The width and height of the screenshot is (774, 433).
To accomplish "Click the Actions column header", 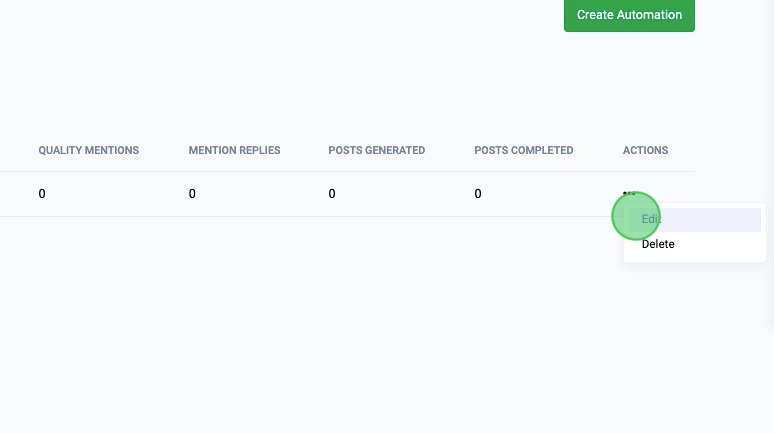I will [x=645, y=151].
